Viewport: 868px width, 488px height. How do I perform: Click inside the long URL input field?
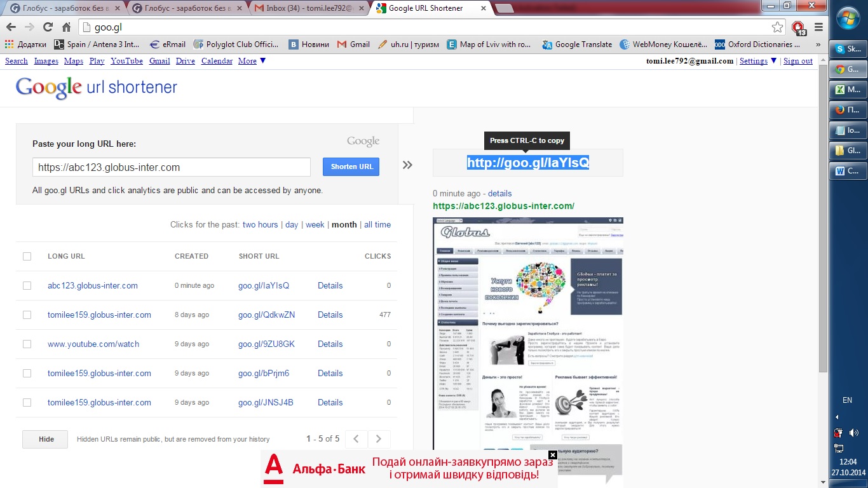coord(172,167)
